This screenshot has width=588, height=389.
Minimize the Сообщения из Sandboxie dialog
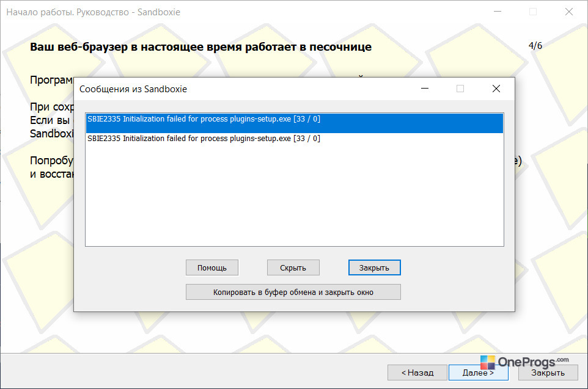point(425,89)
